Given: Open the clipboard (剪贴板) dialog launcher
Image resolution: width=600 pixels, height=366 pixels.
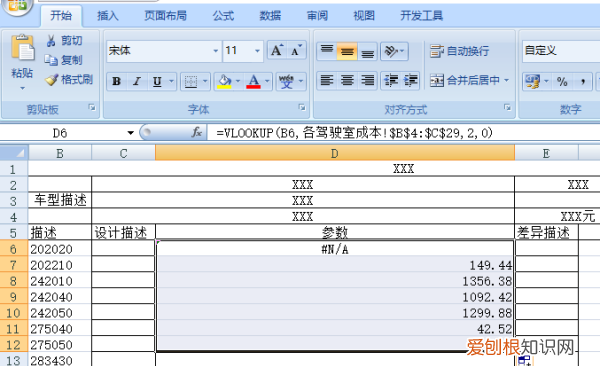Looking at the screenshot, I should (x=92, y=108).
